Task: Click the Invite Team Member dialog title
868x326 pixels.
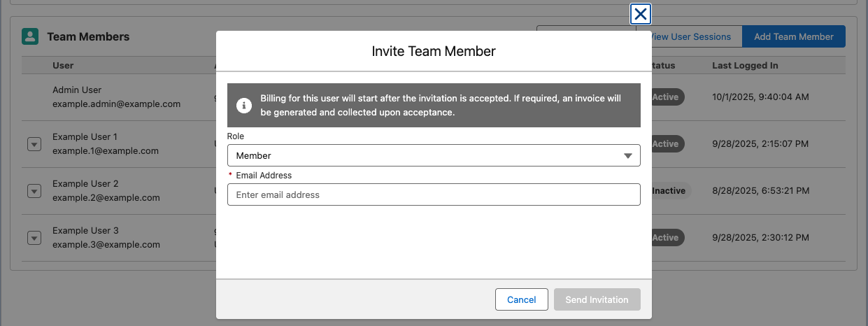Action: click(434, 51)
